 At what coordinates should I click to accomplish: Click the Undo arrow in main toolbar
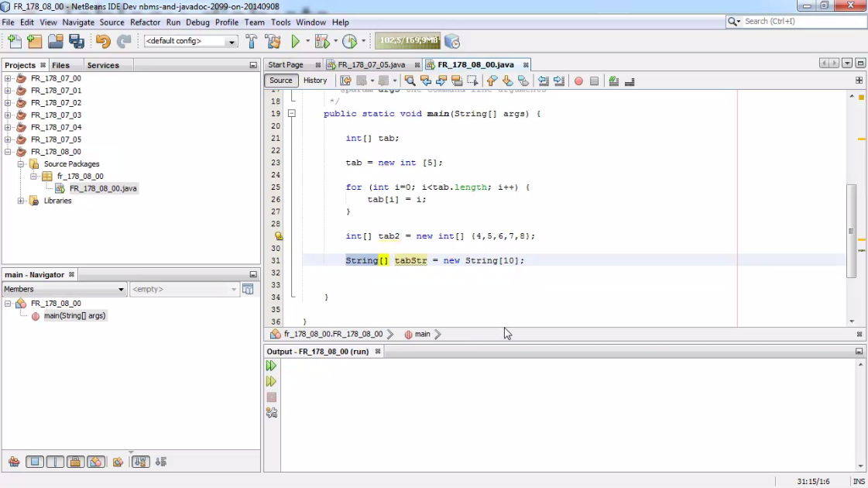103,41
